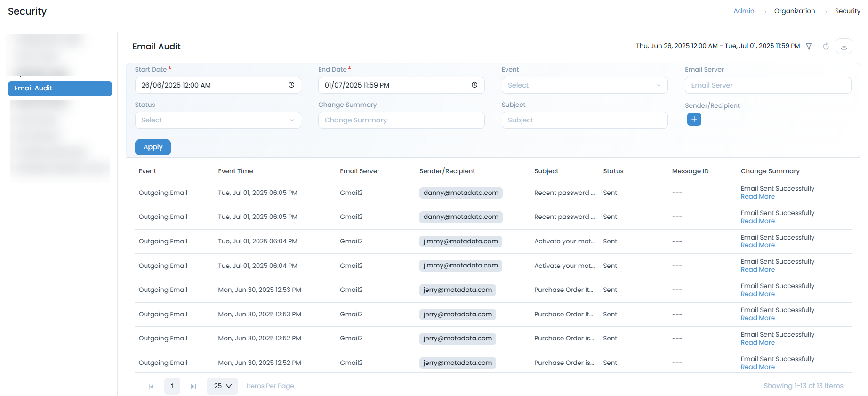Click the Message ID column header
This screenshot has height=396, width=868.
pos(690,171)
